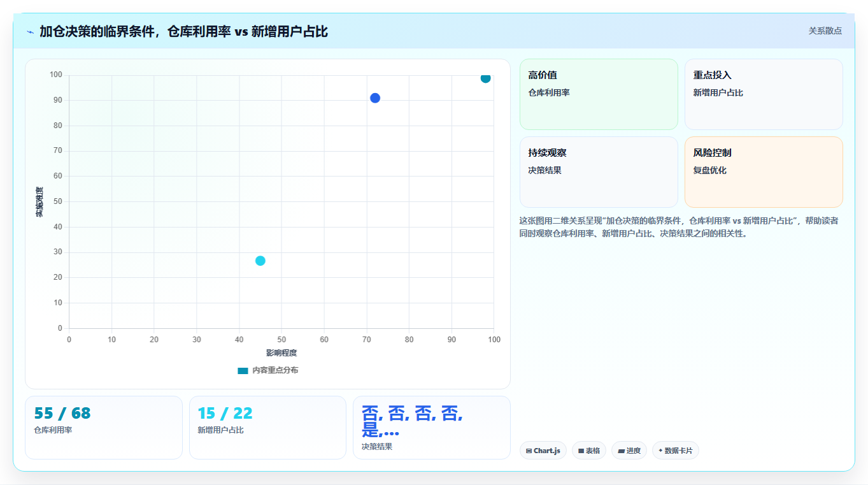868x485 pixels.
Task: Click the Chart.js tag chip
Action: (543, 451)
